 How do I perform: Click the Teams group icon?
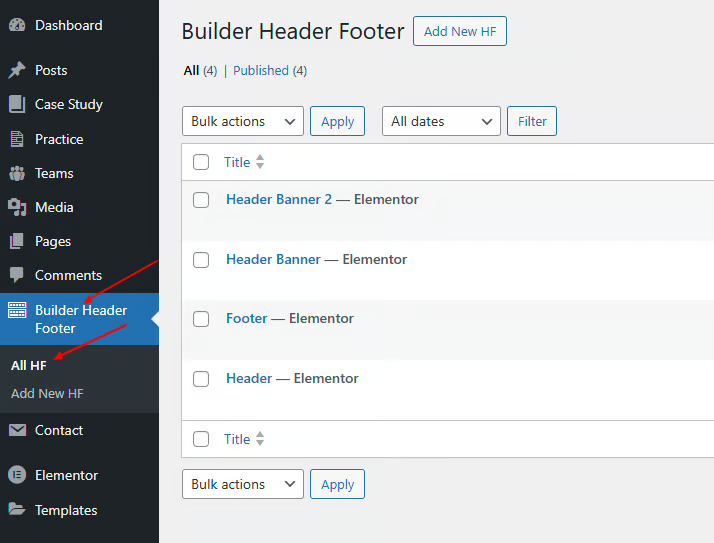point(17,173)
